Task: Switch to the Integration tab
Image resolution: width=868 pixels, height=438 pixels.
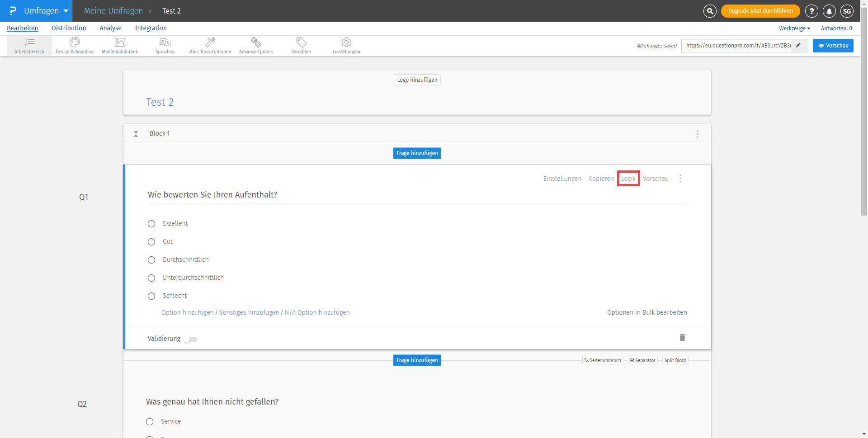Action: pyautogui.click(x=151, y=28)
